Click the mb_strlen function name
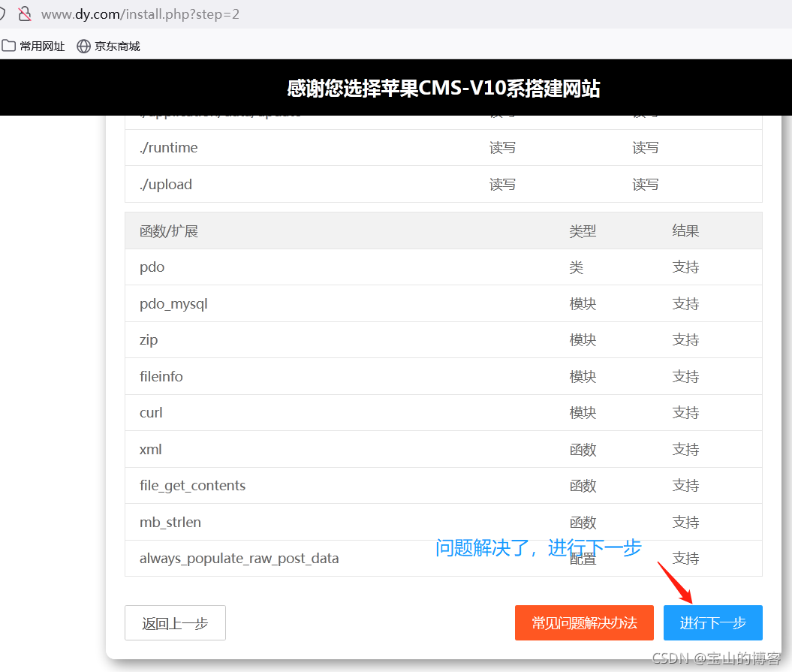This screenshot has width=792, height=672. pos(170,523)
